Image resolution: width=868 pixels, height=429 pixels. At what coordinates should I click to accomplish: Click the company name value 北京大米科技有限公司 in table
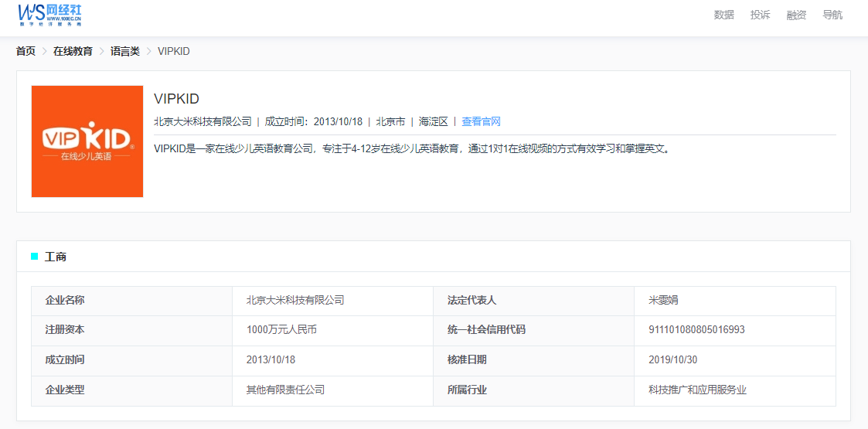pyautogui.click(x=294, y=300)
